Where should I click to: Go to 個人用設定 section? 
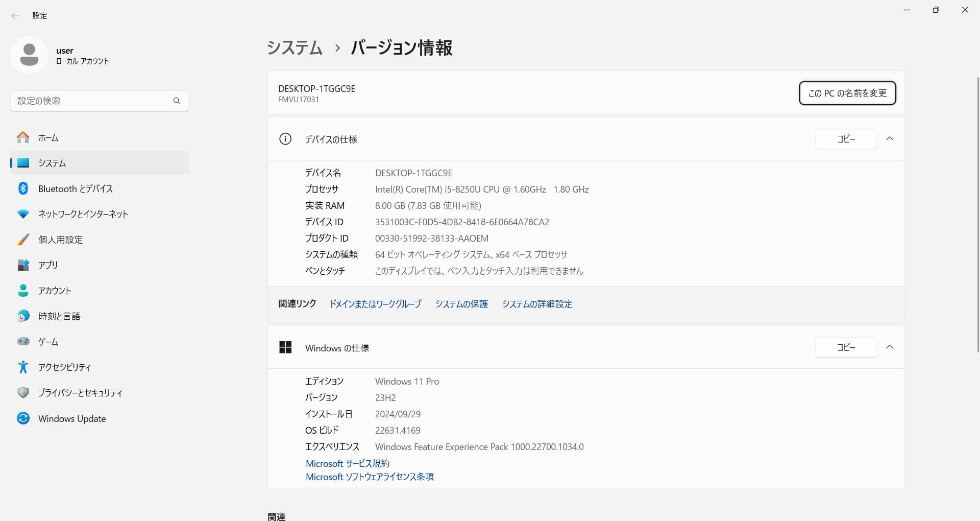pos(100,240)
